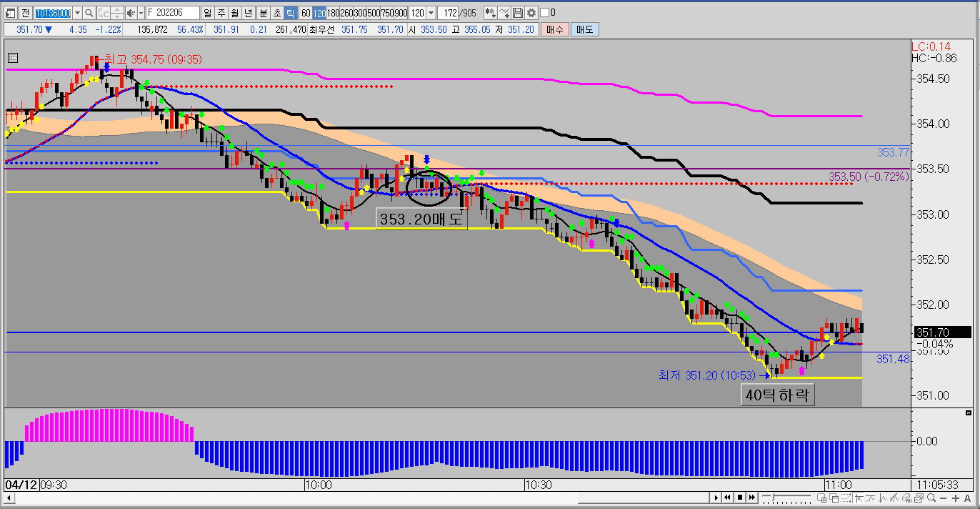Choose the 120 tick interval button
Image resolution: width=980 pixels, height=509 pixels.
pos(319,13)
